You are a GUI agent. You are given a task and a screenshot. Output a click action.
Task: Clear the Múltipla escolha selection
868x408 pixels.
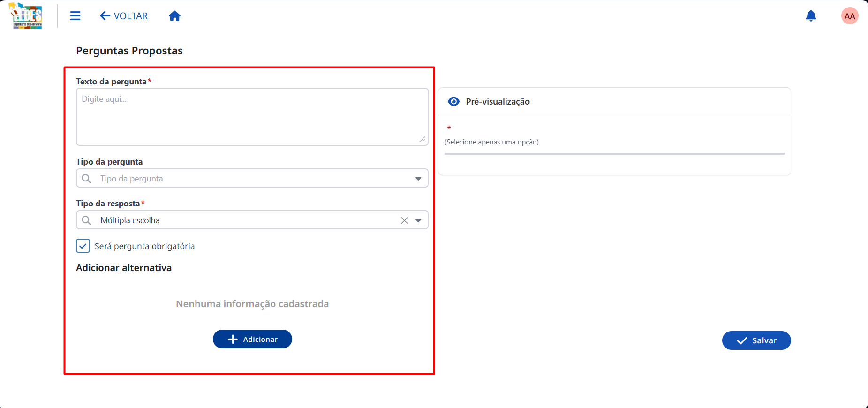(x=404, y=220)
